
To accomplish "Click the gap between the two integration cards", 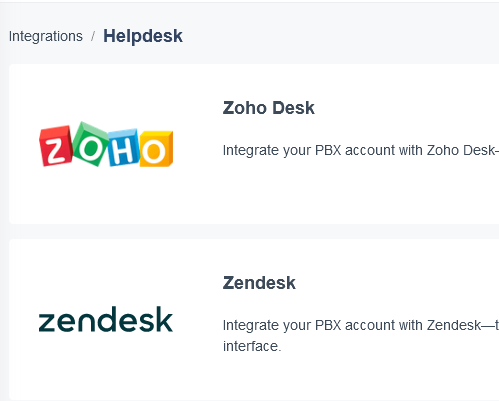I will click(253, 231).
